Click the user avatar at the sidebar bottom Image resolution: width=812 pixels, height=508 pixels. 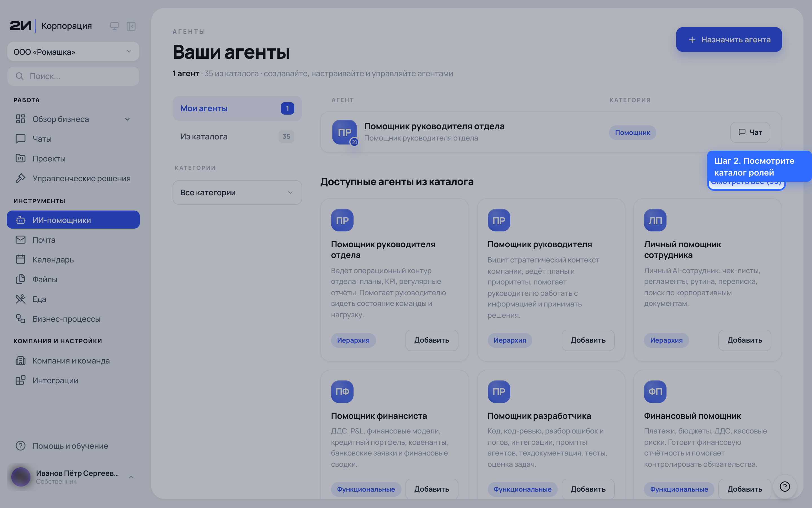(x=21, y=477)
